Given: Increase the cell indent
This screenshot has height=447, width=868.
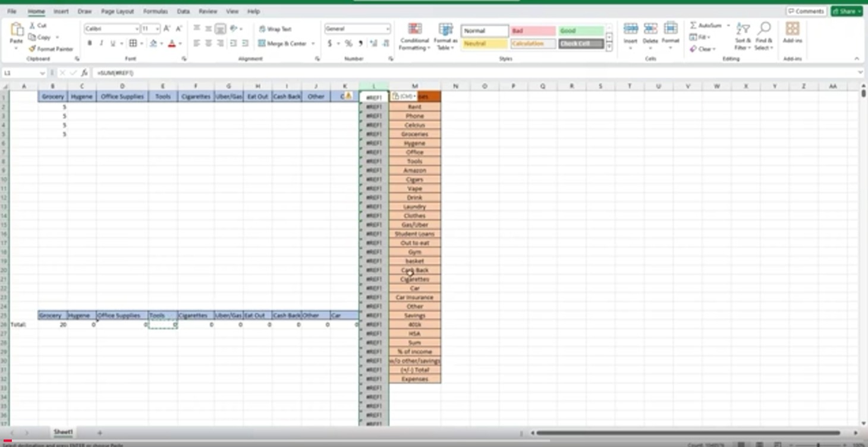Looking at the screenshot, I should click(245, 43).
